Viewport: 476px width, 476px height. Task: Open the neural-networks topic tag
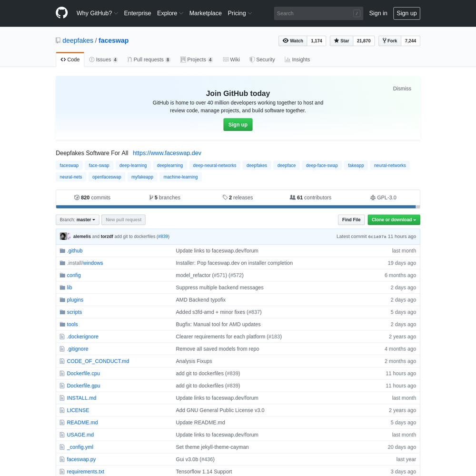tap(390, 166)
